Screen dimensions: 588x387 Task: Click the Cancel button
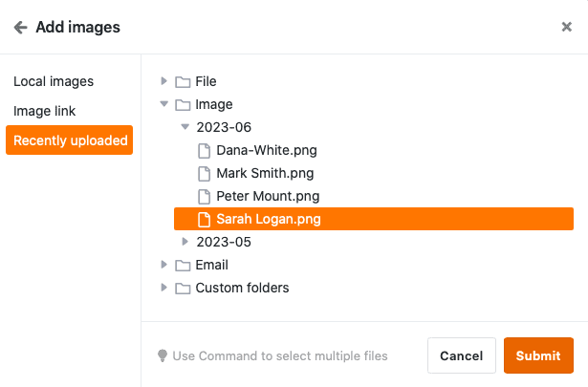click(x=462, y=355)
